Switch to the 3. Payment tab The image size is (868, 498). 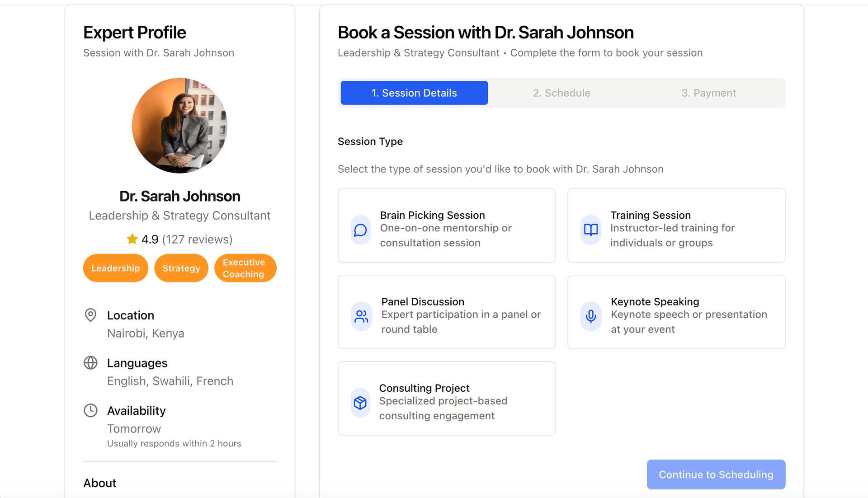(x=709, y=93)
